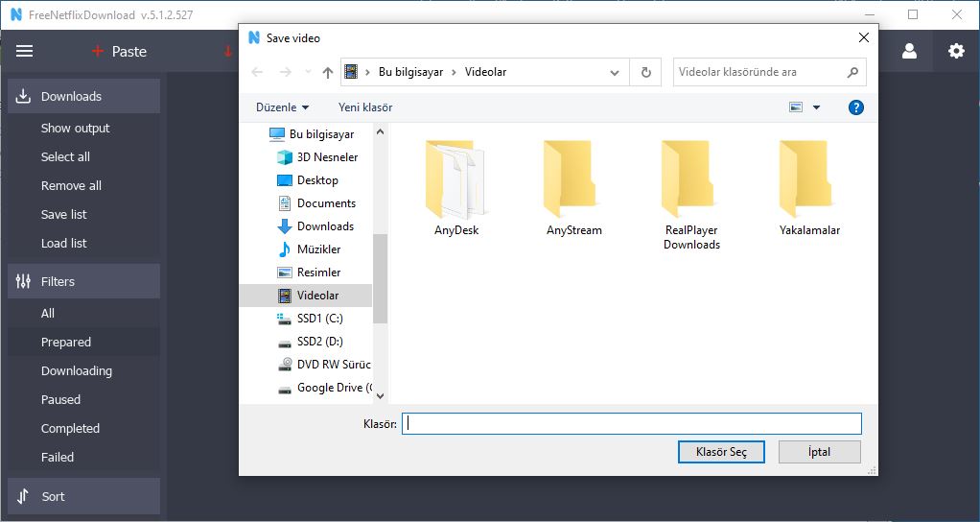The image size is (980, 522).
Task: Select the SSD2 (D:) drive
Action: click(x=310, y=342)
